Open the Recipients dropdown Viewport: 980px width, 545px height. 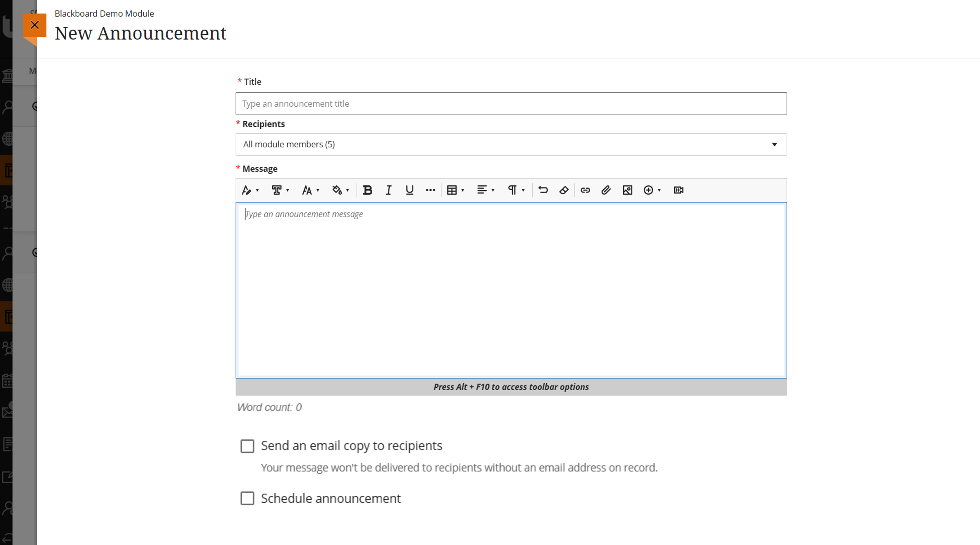pos(511,144)
